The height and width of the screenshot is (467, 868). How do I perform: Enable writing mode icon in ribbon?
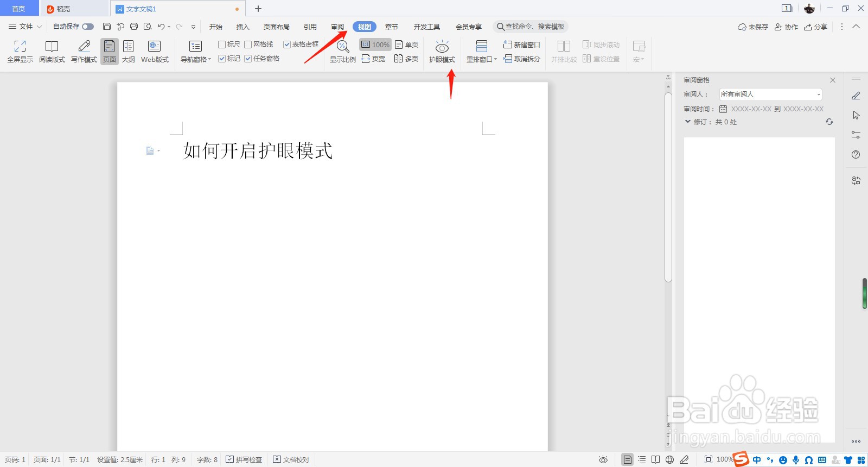(84, 52)
